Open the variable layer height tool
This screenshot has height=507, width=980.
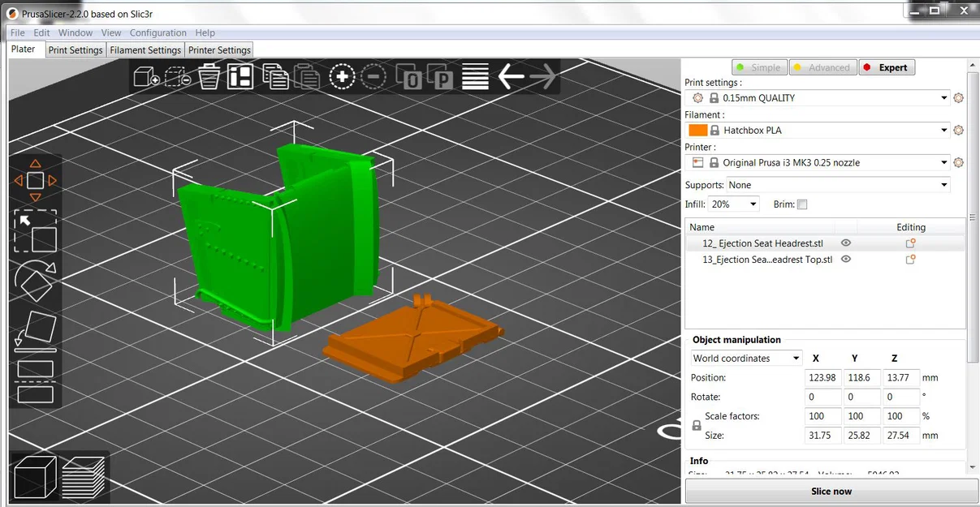click(475, 77)
